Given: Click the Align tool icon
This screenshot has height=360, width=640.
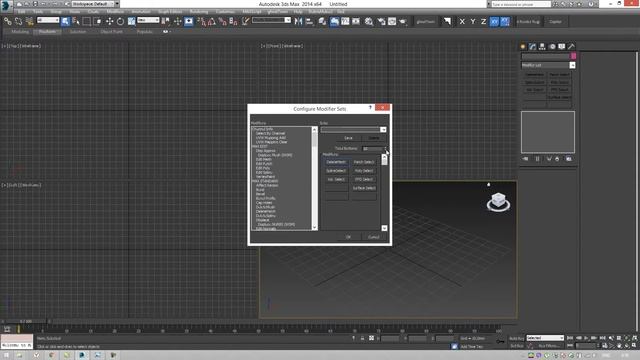Looking at the screenshot, I should tap(309, 21).
